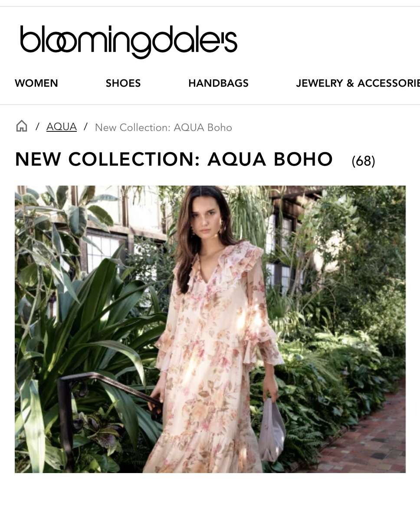Go to the home breadcrumb icon
The height and width of the screenshot is (516, 420).
tap(22, 126)
